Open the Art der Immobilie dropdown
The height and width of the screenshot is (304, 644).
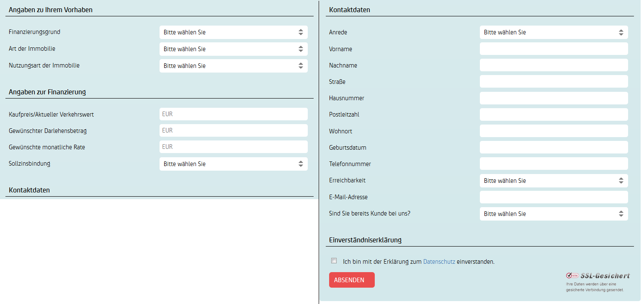[233, 49]
